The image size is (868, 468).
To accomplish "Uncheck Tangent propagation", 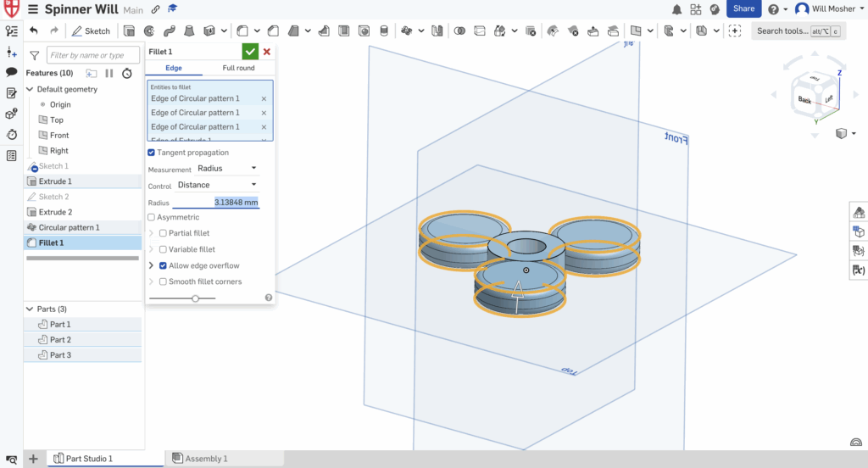I will click(x=152, y=153).
